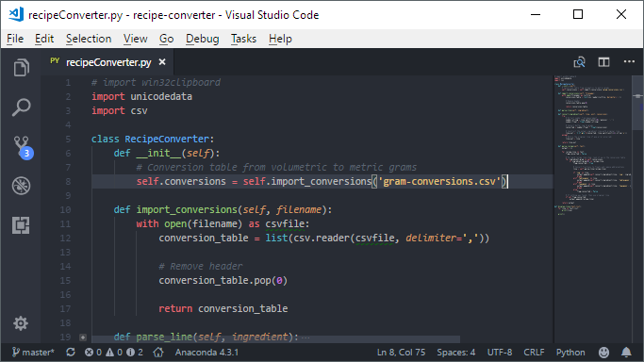This screenshot has height=362, width=644.
Task: Synchronize changes using the sync icon
Action: tap(71, 353)
